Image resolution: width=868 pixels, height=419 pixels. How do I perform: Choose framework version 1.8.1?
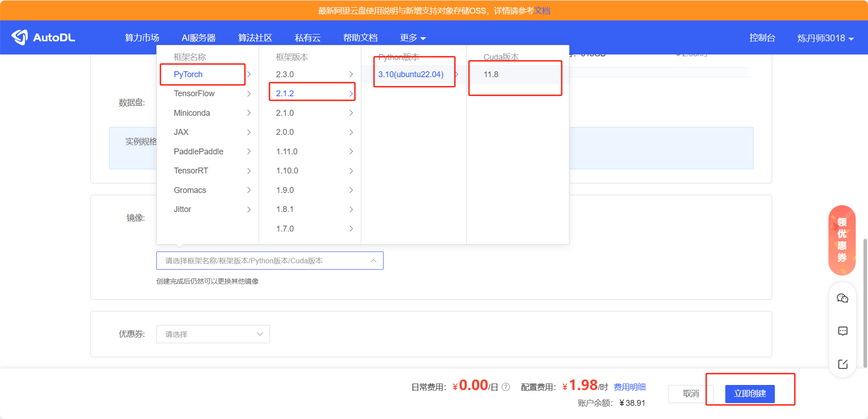coord(285,209)
